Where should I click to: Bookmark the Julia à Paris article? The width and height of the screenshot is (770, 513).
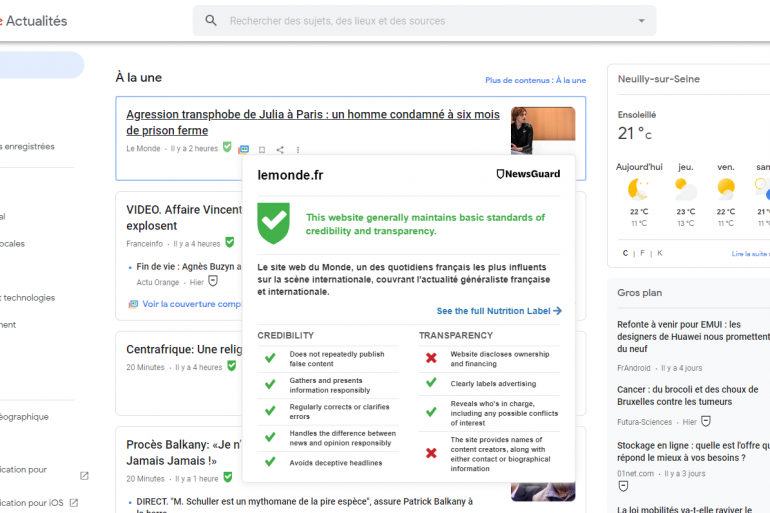pos(262,150)
